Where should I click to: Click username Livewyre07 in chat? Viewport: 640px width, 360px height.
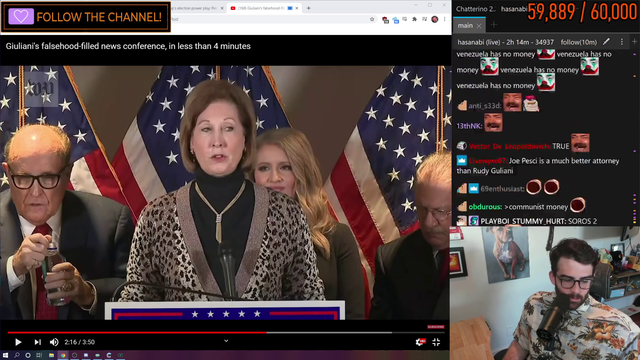click(x=487, y=161)
